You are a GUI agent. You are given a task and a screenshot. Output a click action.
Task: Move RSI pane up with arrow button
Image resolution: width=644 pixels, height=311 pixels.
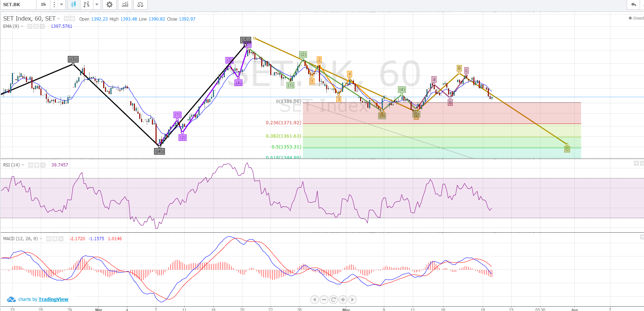[x=636, y=164]
